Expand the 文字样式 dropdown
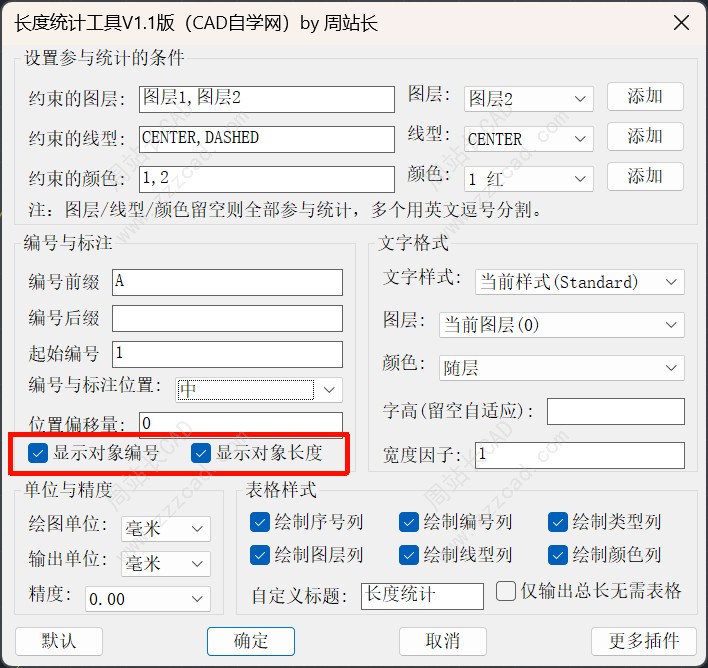 click(x=578, y=283)
